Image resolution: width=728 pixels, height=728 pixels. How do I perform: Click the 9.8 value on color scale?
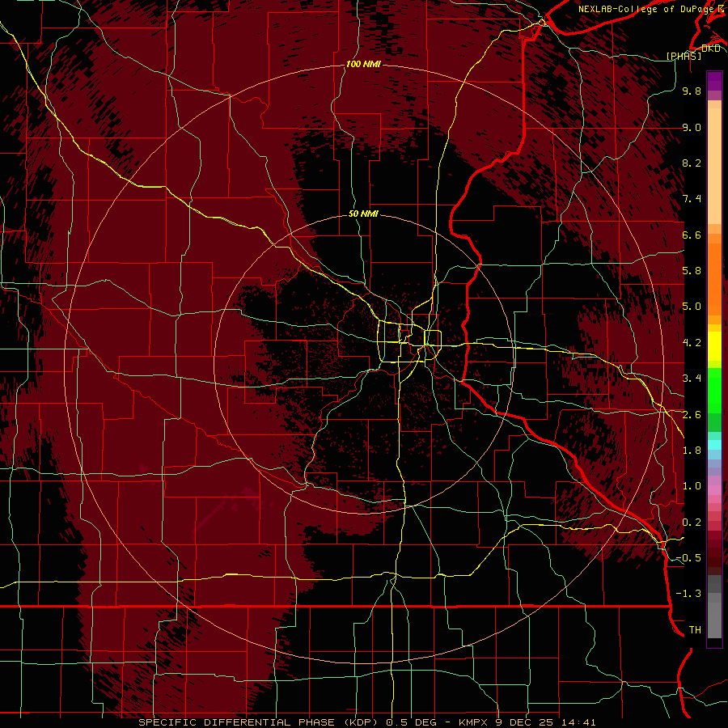pos(692,91)
